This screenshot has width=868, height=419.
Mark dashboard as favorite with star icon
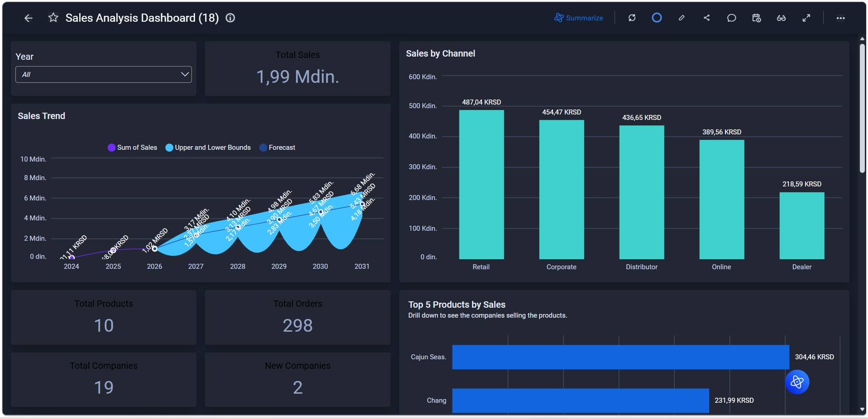coord(53,18)
